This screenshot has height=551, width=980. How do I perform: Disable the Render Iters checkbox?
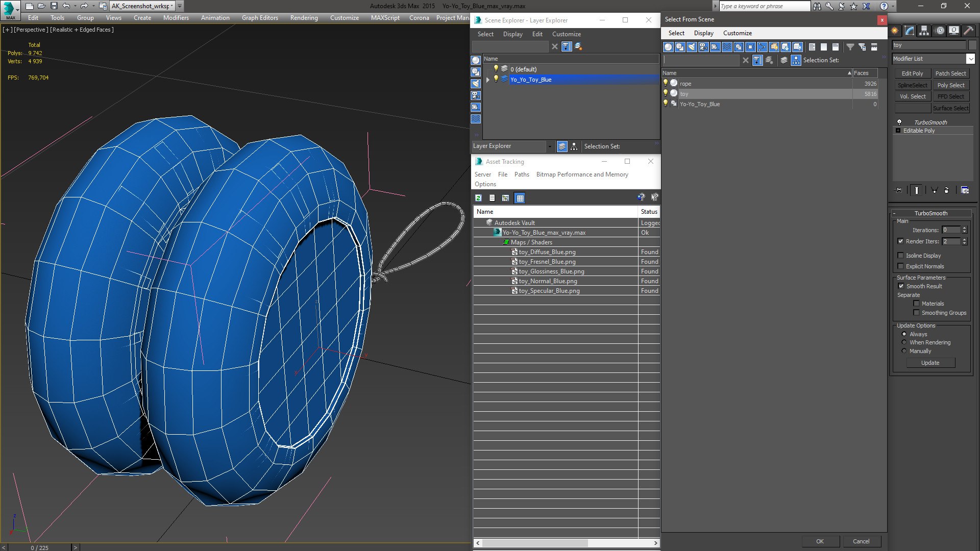(900, 241)
